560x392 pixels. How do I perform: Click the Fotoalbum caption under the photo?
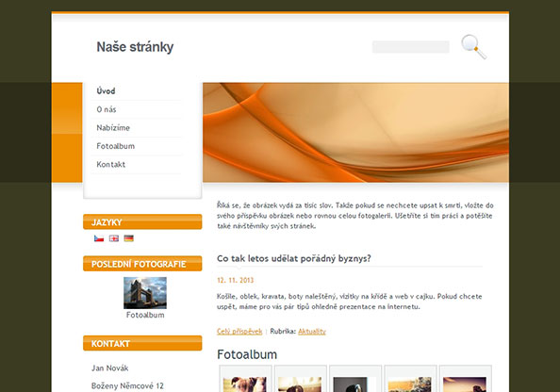coord(145,315)
